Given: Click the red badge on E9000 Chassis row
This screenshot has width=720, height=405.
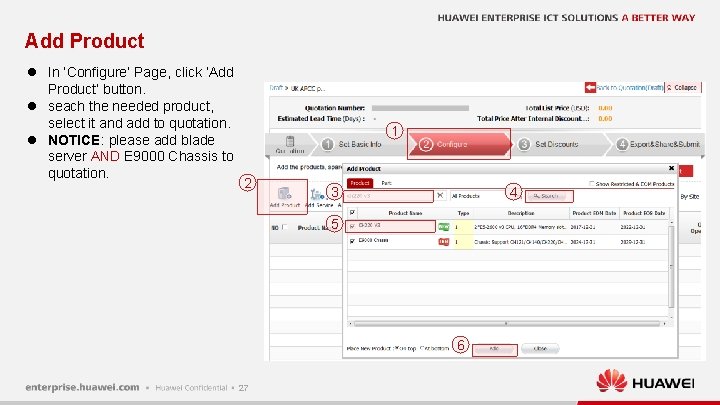Looking at the screenshot, I should [444, 242].
